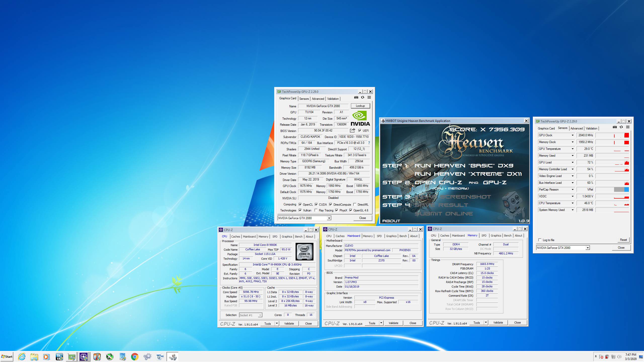The image size is (644, 362).
Task: Click the network tray icon
Action: click(613, 357)
